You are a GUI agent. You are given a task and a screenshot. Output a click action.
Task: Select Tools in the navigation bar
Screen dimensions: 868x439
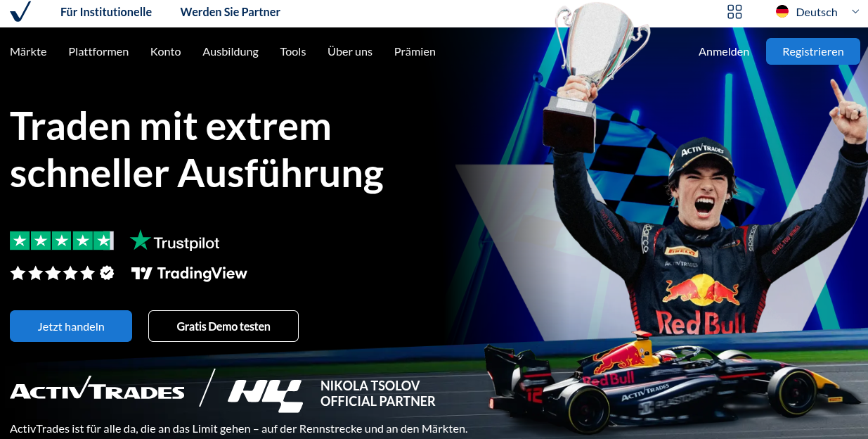tap(293, 51)
